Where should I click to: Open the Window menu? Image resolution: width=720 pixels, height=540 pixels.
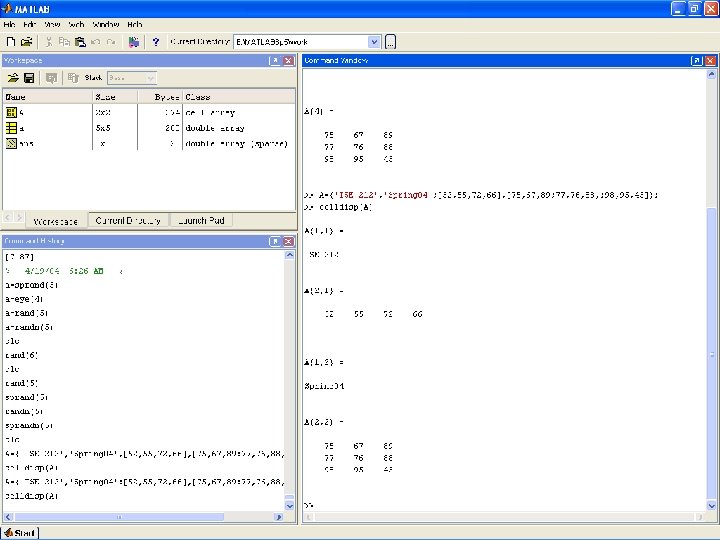pyautogui.click(x=105, y=23)
